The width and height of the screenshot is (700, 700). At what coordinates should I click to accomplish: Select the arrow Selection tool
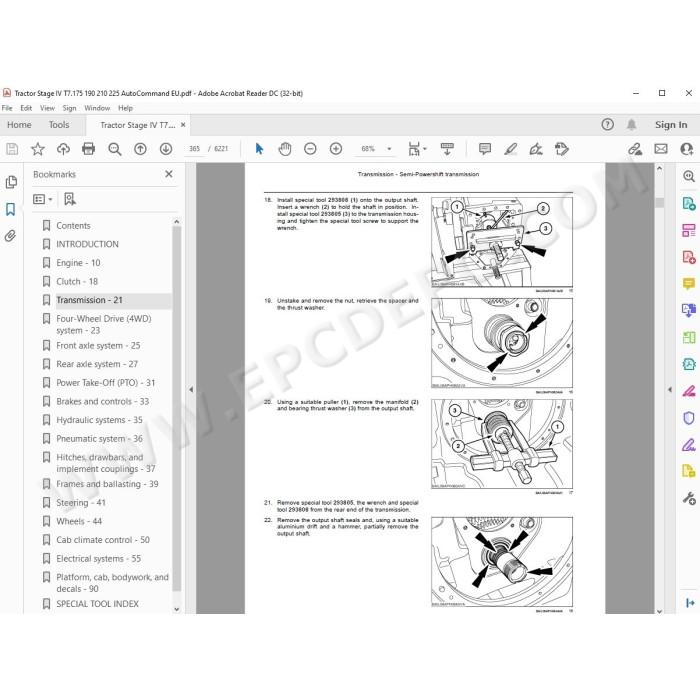coord(259,149)
